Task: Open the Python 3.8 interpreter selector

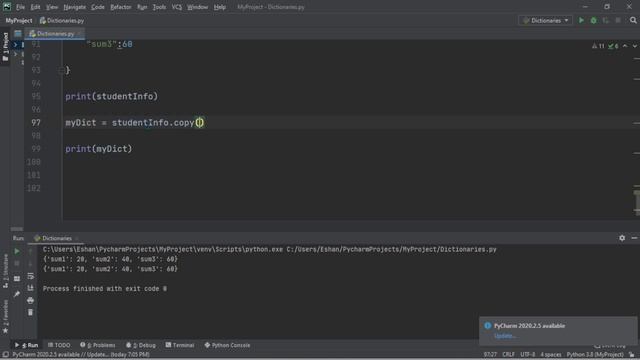Action: pos(595,355)
